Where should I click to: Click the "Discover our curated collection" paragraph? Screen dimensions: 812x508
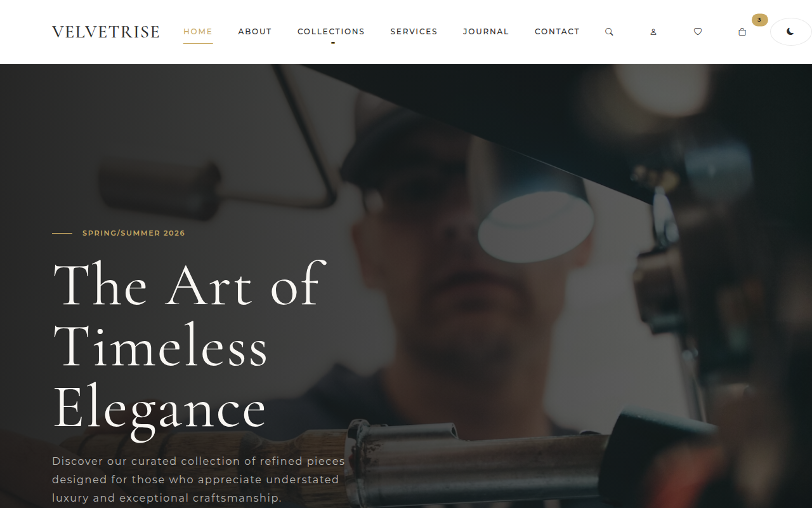pos(199,479)
